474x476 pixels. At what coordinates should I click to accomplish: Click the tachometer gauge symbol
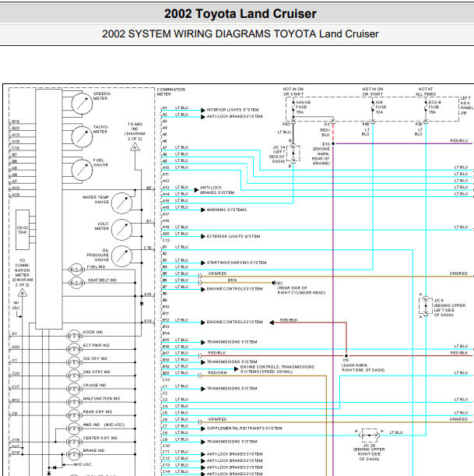point(82,137)
